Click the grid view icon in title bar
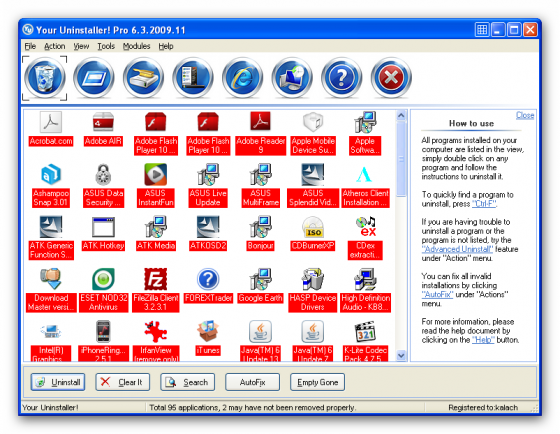Viewport: 560px width, 434px height. (x=482, y=30)
